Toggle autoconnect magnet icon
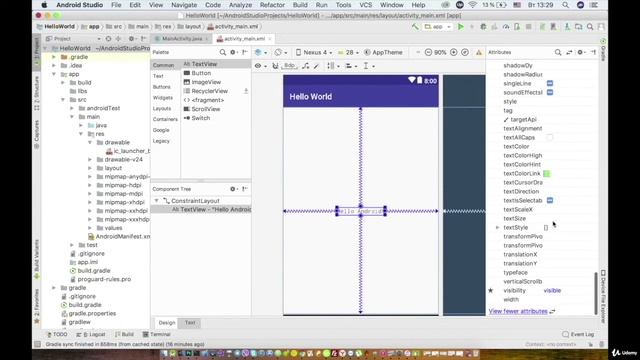Screen dimensions: 640x360 [x=275, y=66]
